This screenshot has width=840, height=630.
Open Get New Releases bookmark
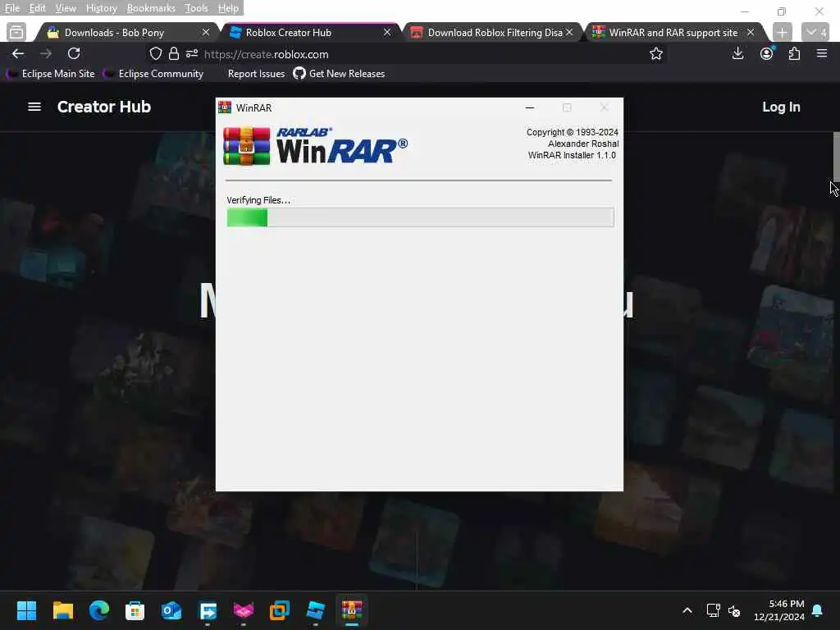[x=339, y=74]
